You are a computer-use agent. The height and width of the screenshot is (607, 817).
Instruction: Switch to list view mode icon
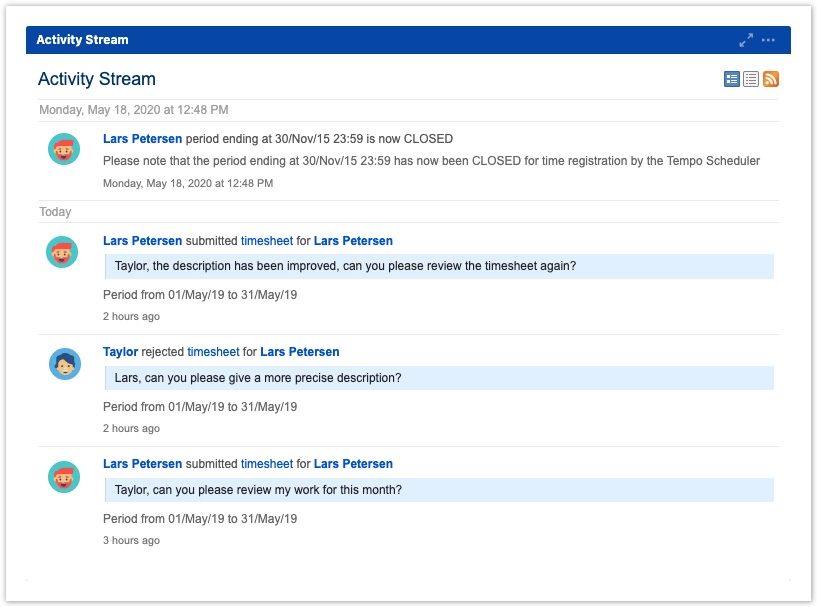pos(751,79)
